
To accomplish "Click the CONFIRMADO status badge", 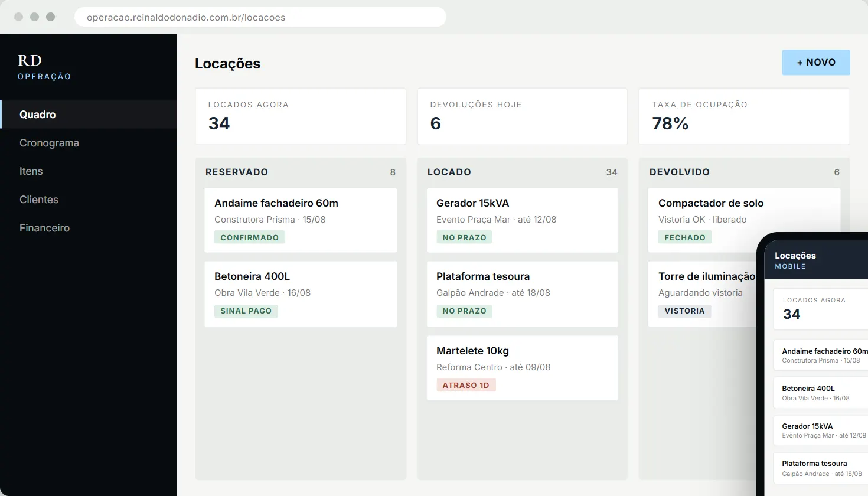I will pyautogui.click(x=250, y=237).
